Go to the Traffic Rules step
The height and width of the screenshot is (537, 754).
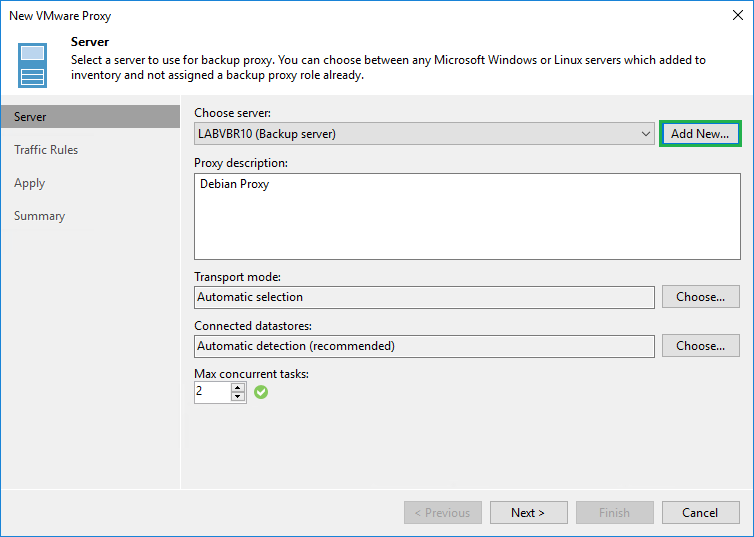click(46, 150)
